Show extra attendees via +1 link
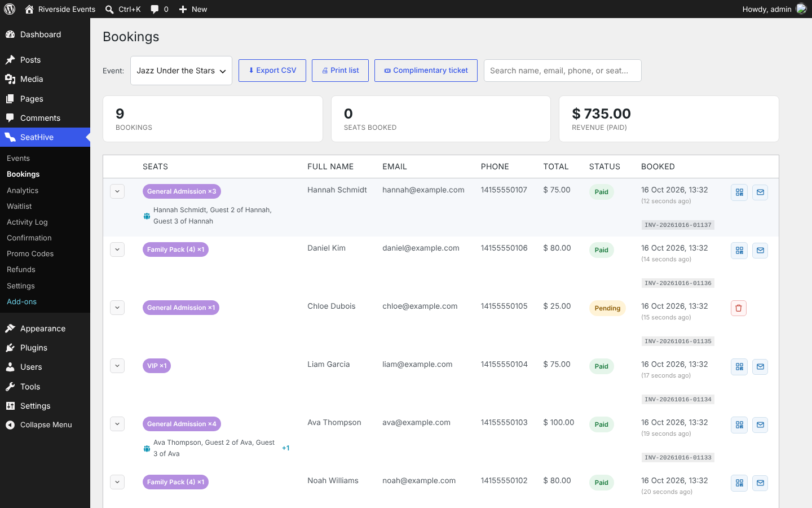 point(286,448)
